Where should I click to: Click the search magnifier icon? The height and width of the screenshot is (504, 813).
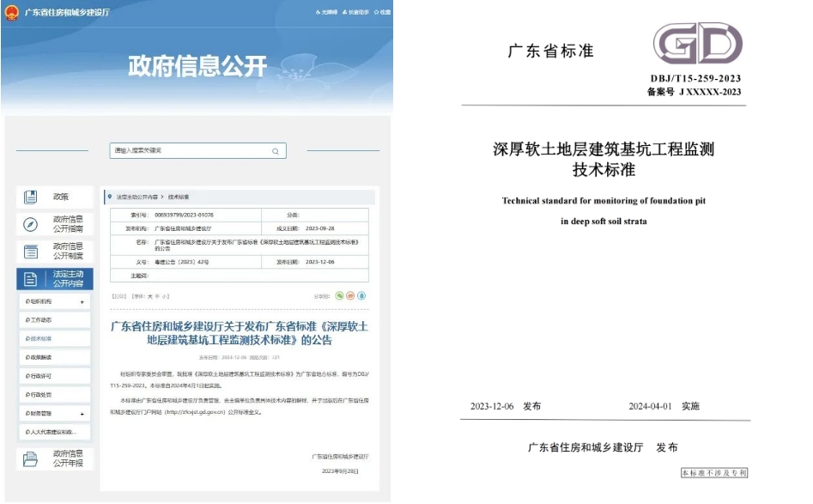coord(276,151)
